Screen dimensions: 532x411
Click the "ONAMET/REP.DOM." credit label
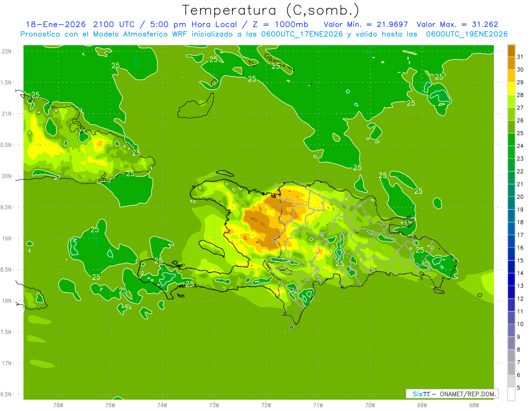tap(468, 394)
